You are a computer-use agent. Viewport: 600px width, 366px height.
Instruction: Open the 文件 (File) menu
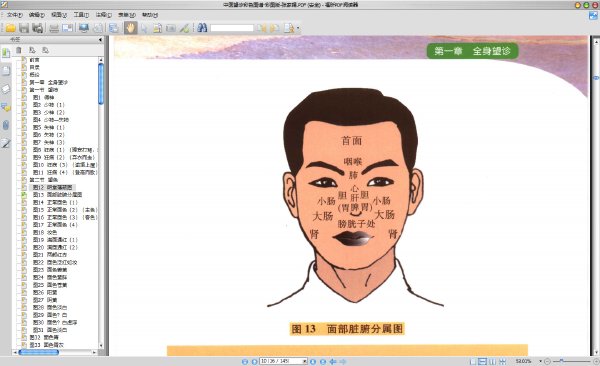(15, 15)
